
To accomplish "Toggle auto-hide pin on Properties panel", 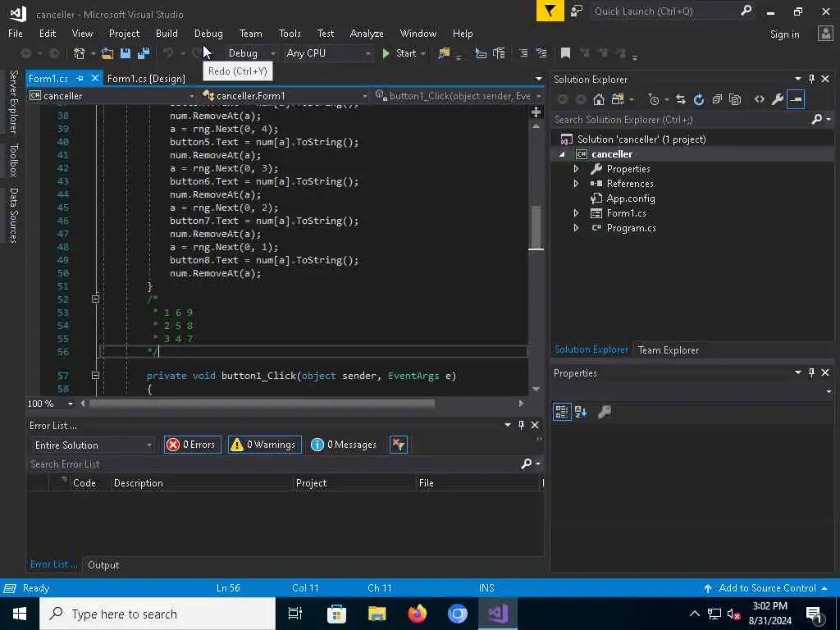I will [811, 372].
